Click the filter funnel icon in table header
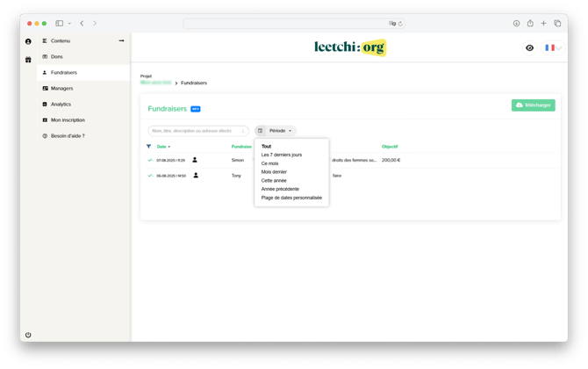Image resolution: width=588 pixels, height=369 pixels. pos(148,147)
